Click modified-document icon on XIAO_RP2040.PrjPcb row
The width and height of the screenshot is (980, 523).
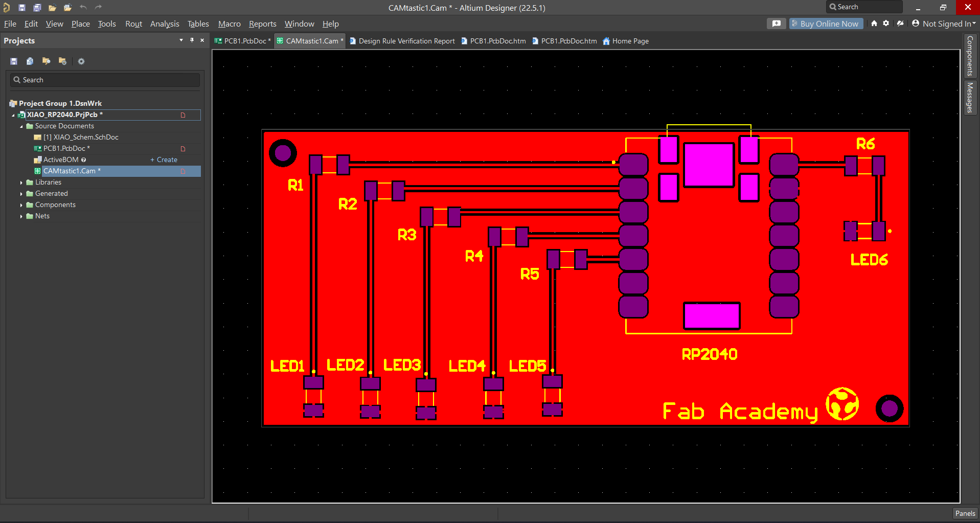pos(183,115)
